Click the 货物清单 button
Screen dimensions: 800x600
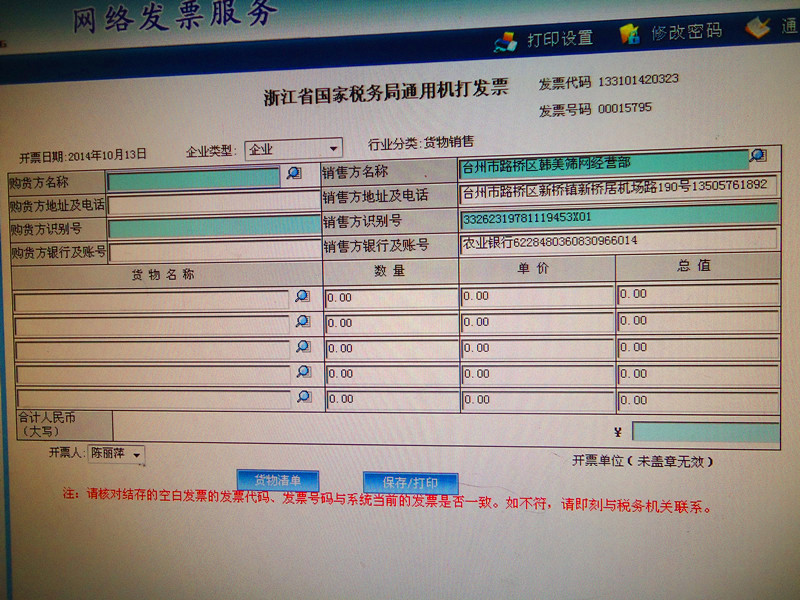pos(278,481)
